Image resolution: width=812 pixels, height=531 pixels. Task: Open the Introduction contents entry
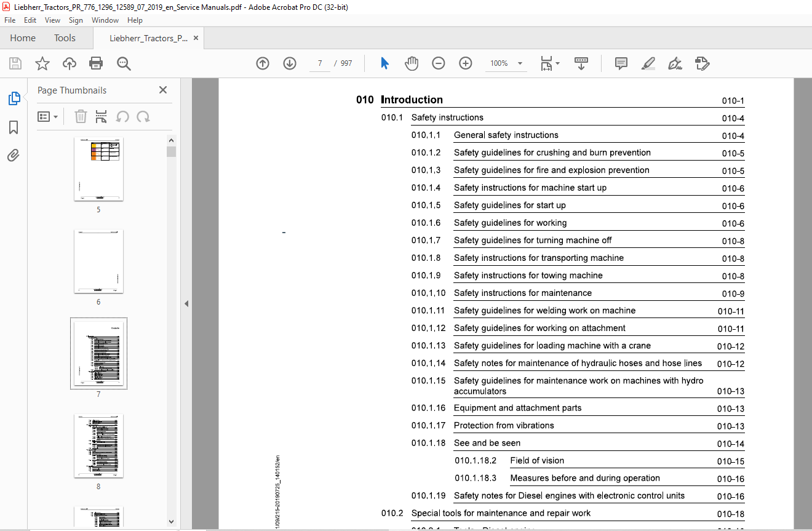click(x=412, y=100)
